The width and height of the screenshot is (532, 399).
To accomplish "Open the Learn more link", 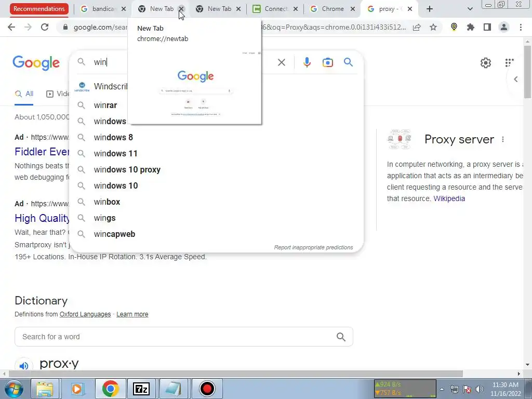I will (132, 314).
